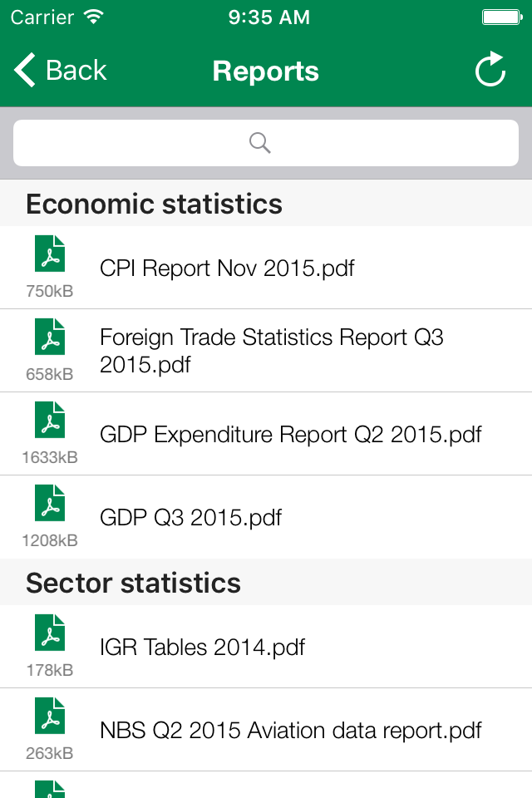Tap the PDF icon for CPI Report
532x798 pixels.
(50, 254)
